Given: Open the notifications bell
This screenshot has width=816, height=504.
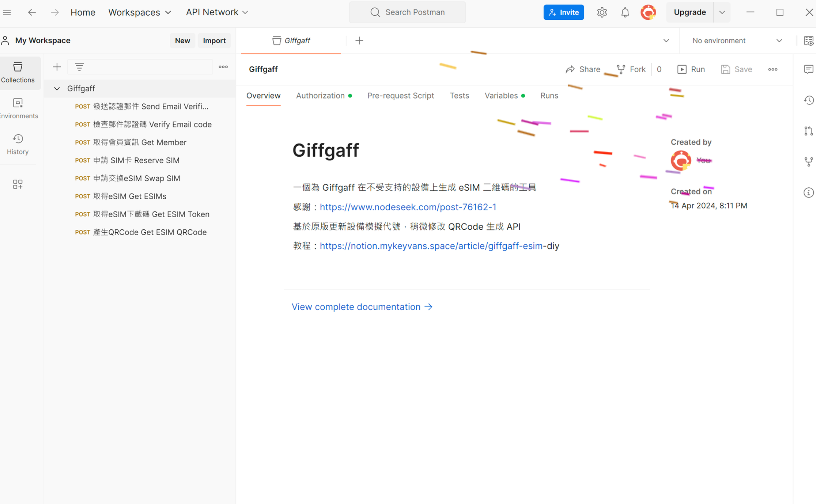Looking at the screenshot, I should click(x=625, y=12).
